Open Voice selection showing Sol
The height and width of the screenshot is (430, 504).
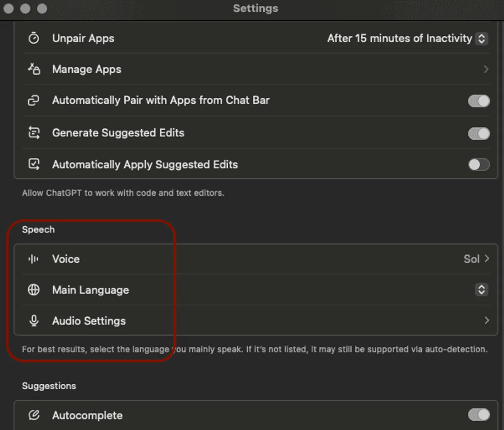click(476, 259)
